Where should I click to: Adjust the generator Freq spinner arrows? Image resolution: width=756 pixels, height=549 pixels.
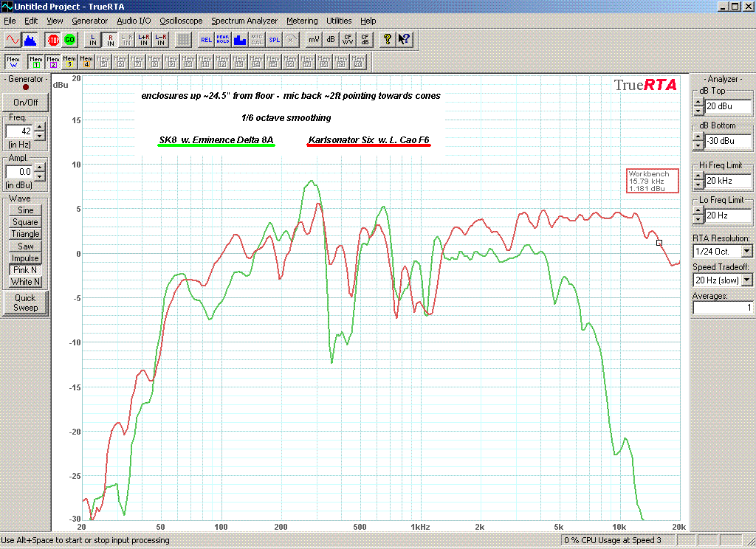pos(41,131)
